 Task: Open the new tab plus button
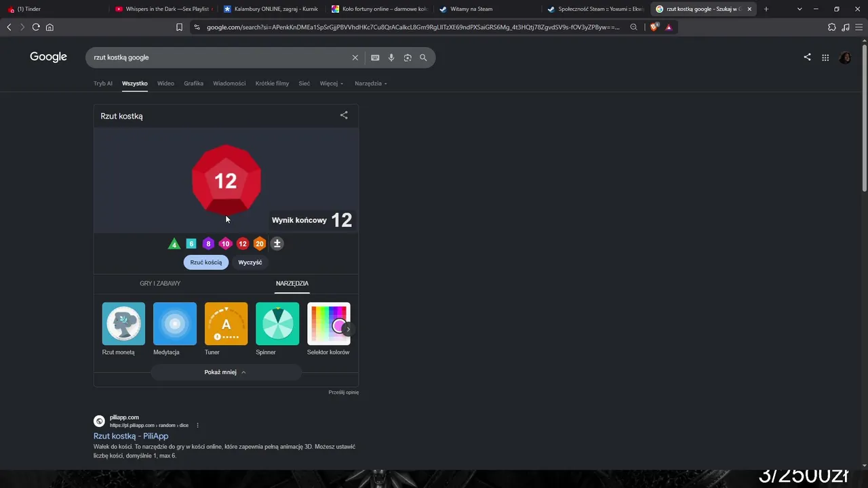766,9
